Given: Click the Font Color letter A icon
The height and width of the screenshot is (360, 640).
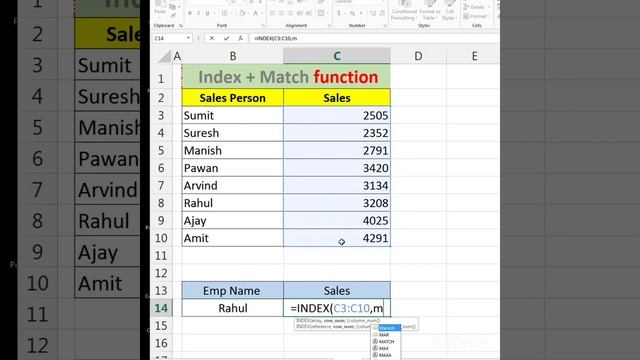Looking at the screenshot, I should pyautogui.click(x=256, y=13).
